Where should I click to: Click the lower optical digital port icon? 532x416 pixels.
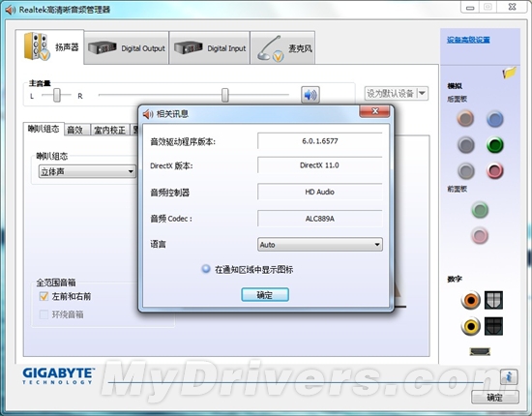tap(493, 326)
